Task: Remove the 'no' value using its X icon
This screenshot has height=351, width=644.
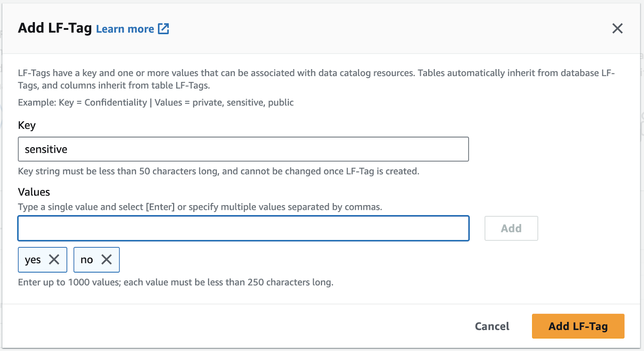Action: point(107,260)
